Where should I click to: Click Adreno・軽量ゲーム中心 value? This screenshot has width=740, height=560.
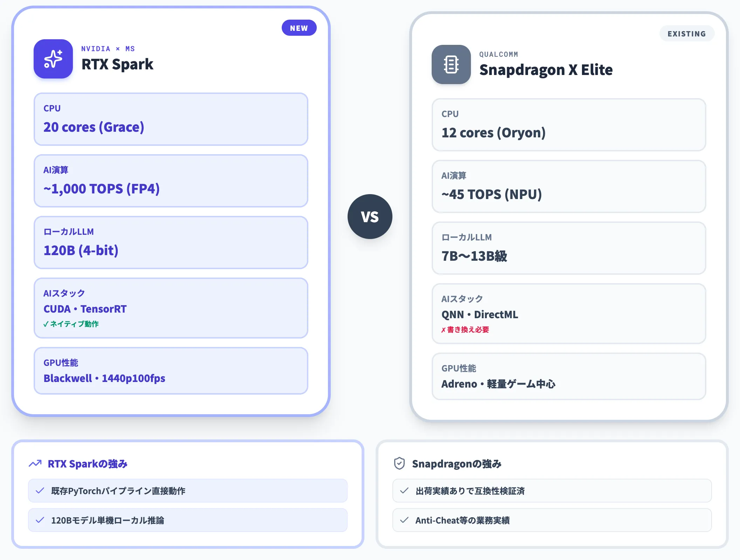pyautogui.click(x=498, y=384)
